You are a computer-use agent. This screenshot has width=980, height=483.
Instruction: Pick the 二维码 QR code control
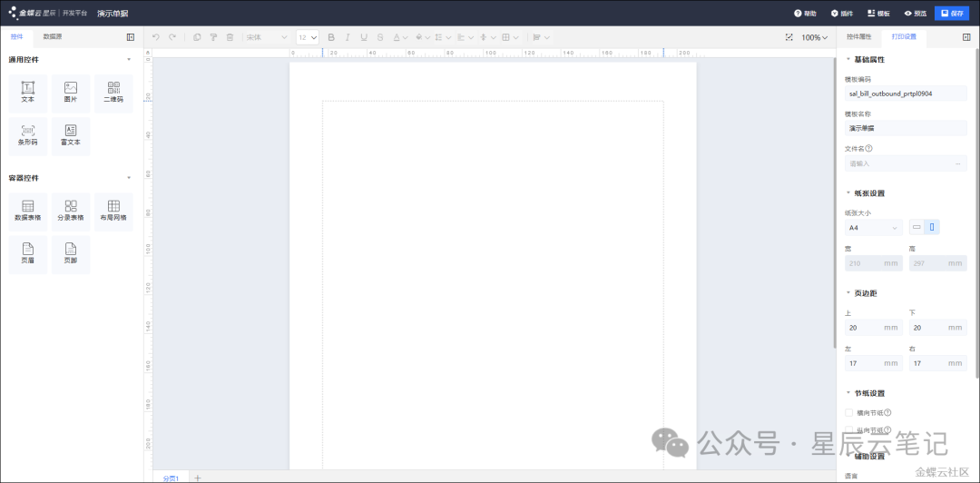[113, 93]
